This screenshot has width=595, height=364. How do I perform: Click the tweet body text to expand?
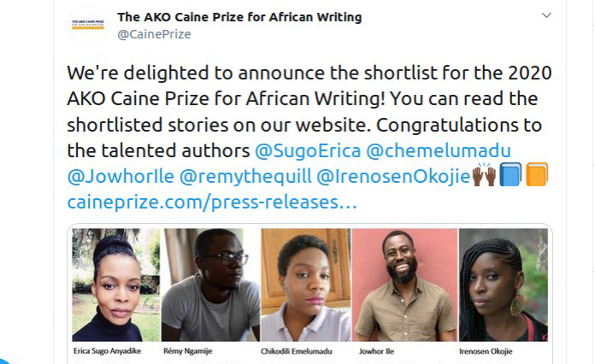[x=309, y=112]
